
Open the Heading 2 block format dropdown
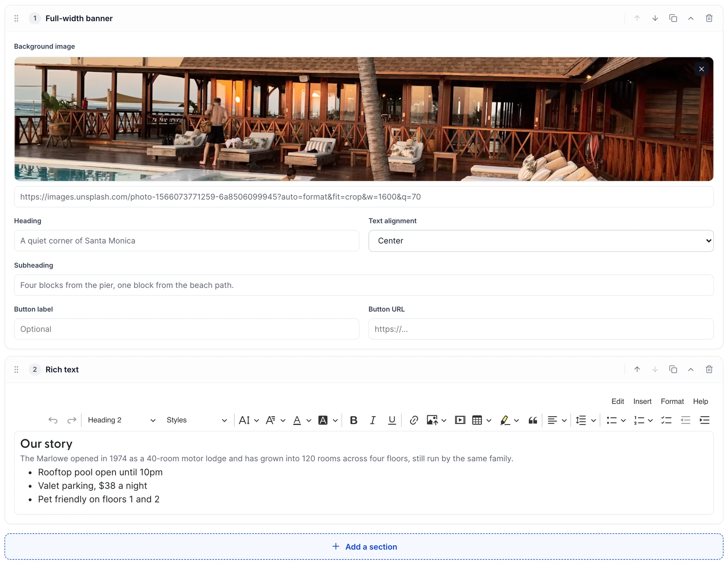pos(121,420)
